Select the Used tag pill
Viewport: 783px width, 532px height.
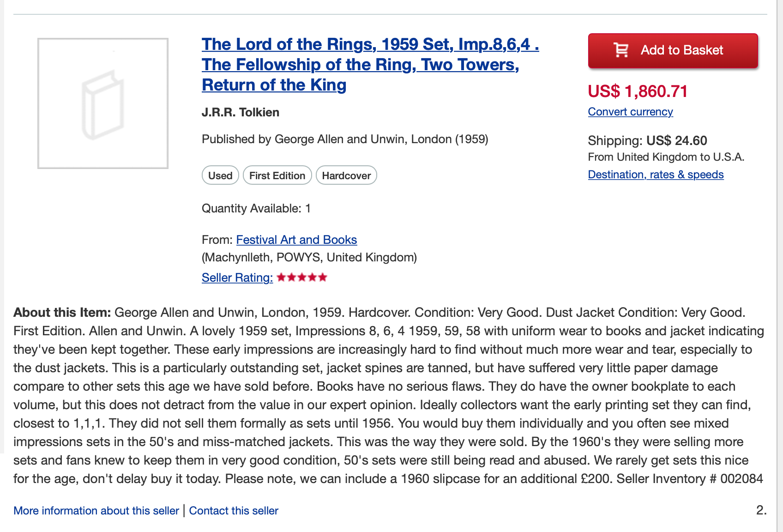point(220,175)
